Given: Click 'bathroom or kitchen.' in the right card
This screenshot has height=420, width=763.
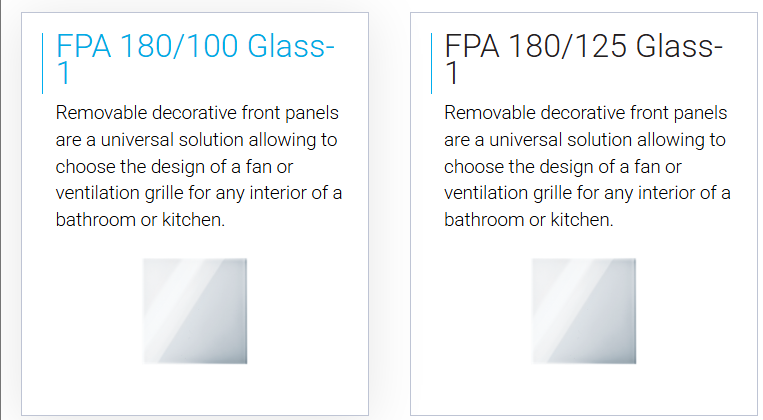Looking at the screenshot, I should coord(528,220).
